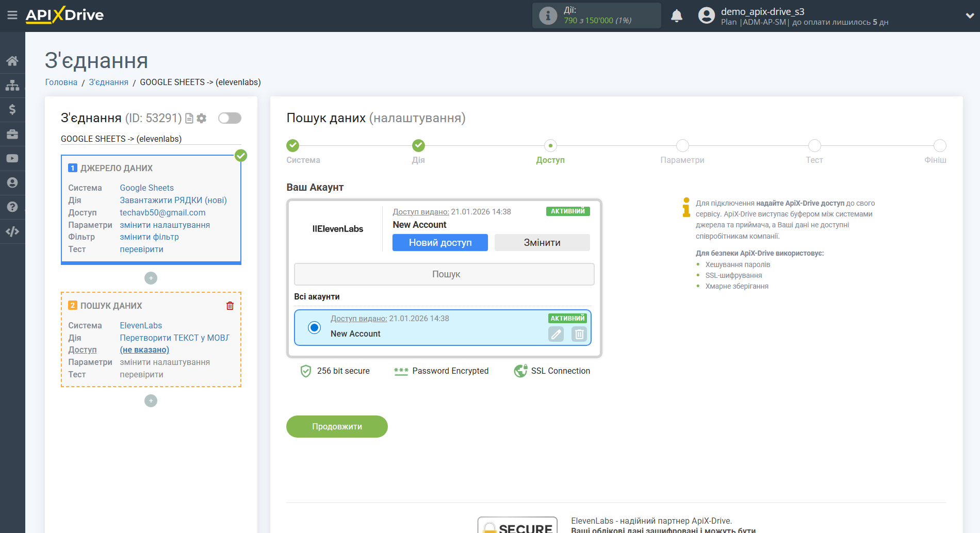Image resolution: width=980 pixels, height=533 pixels.
Task: Click the briefcase icon in the sidebar
Action: [12, 134]
